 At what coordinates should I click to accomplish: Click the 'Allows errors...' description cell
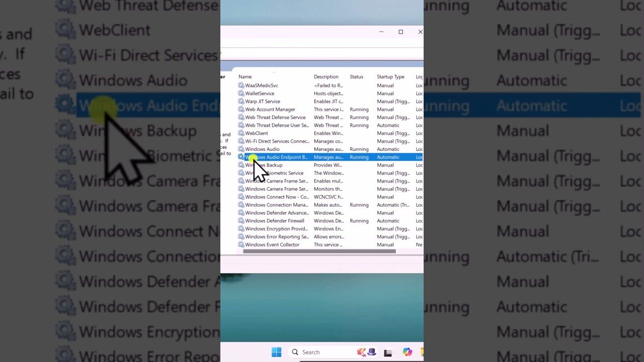(329, 237)
